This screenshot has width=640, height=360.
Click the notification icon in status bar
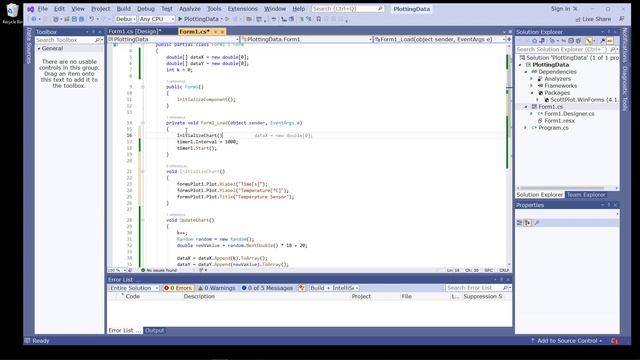coord(615,341)
